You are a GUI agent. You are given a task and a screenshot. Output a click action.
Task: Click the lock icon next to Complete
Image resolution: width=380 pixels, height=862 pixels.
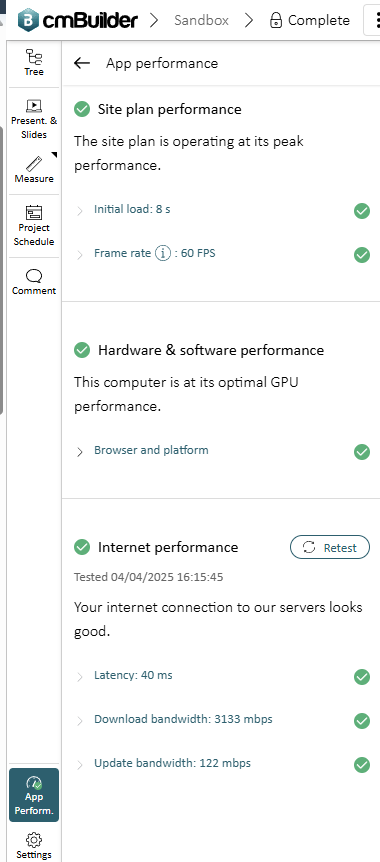tap(276, 20)
